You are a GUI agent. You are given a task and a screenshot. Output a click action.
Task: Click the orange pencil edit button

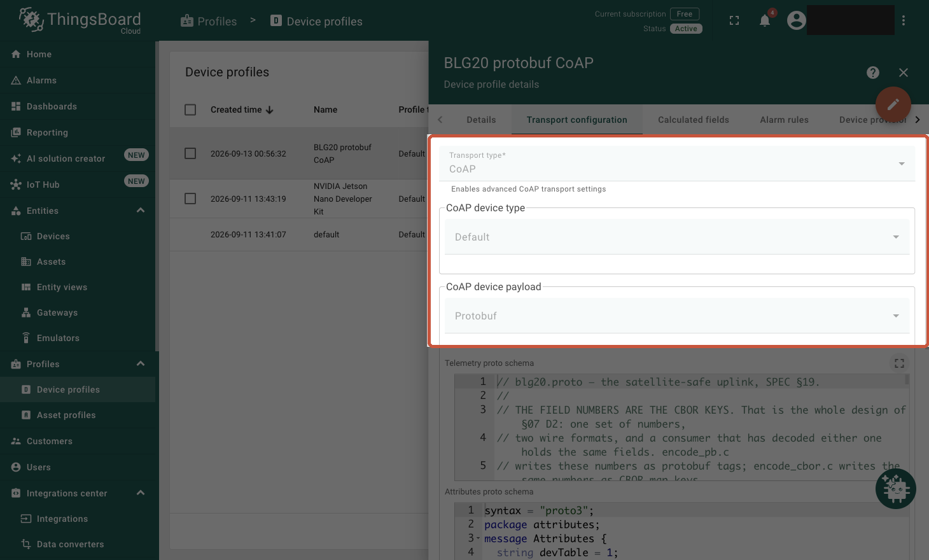click(893, 104)
